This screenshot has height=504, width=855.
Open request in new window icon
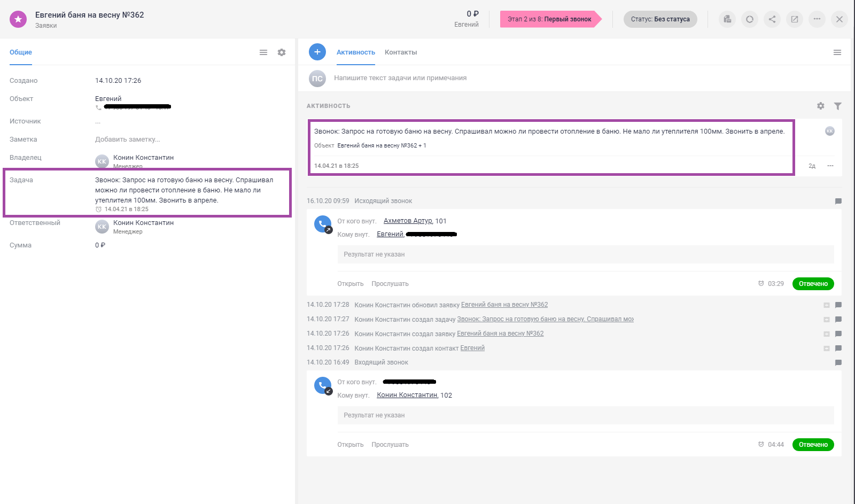click(795, 19)
